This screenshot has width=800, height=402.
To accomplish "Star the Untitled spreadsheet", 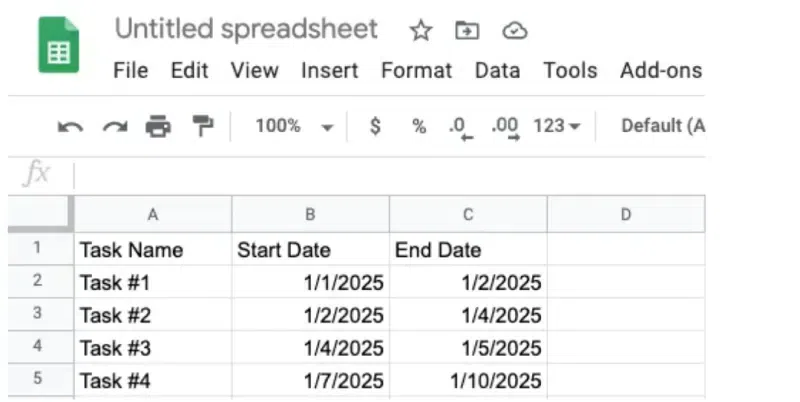I will 421,31.
